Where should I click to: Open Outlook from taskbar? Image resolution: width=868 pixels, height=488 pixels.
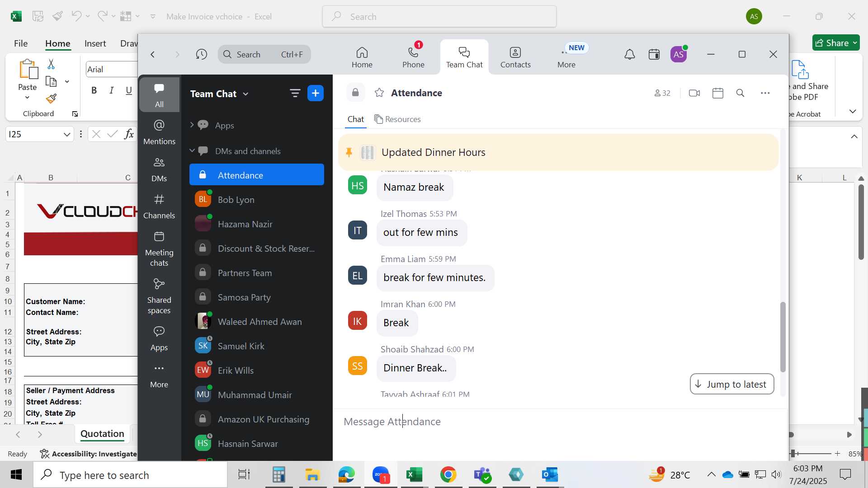(550, 475)
